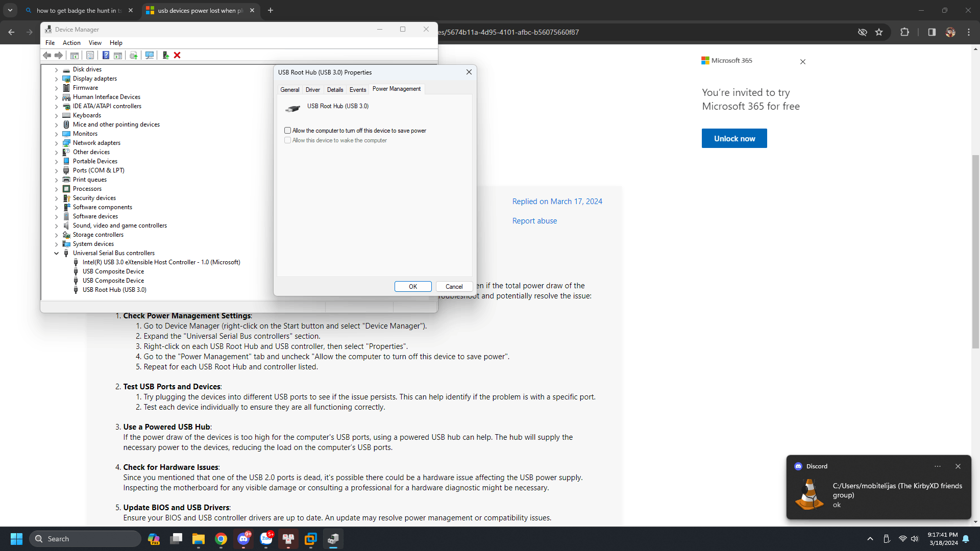
Task: Enable 'Allow the computer to turn off this device'
Action: click(288, 131)
